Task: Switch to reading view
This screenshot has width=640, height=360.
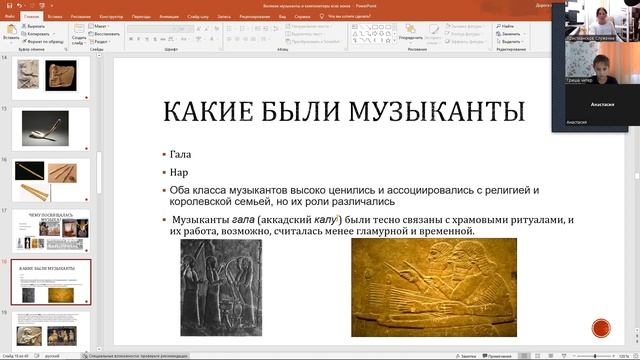Action: pos(551,356)
